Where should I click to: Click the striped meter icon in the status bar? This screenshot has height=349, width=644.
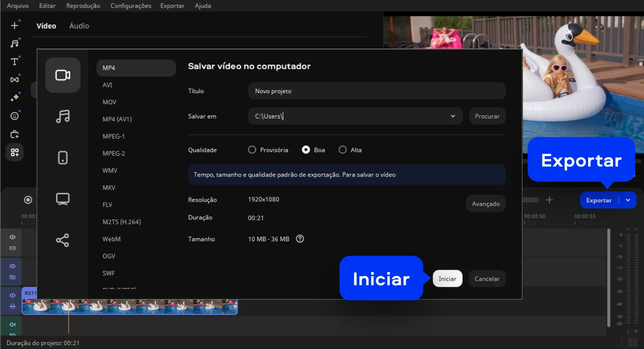(x=632, y=342)
